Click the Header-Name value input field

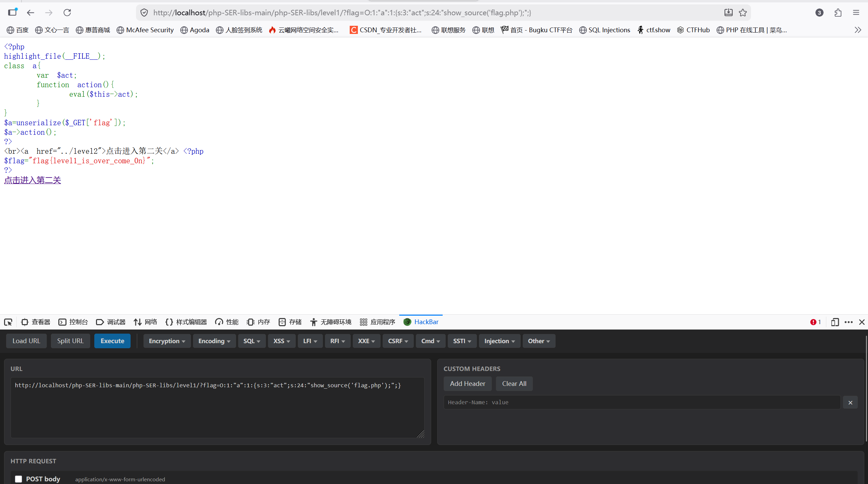pos(642,403)
